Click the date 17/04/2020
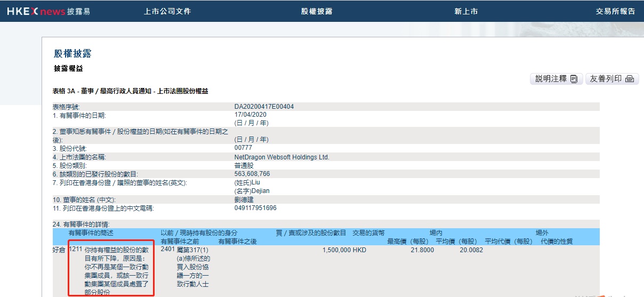Viewport: 644px width, 297px height. tap(251, 115)
